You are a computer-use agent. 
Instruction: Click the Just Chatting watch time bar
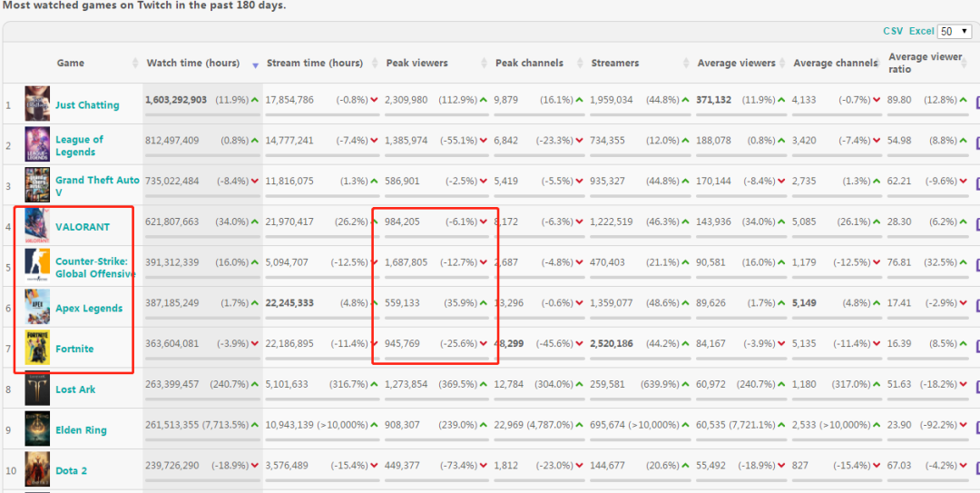tap(201, 114)
